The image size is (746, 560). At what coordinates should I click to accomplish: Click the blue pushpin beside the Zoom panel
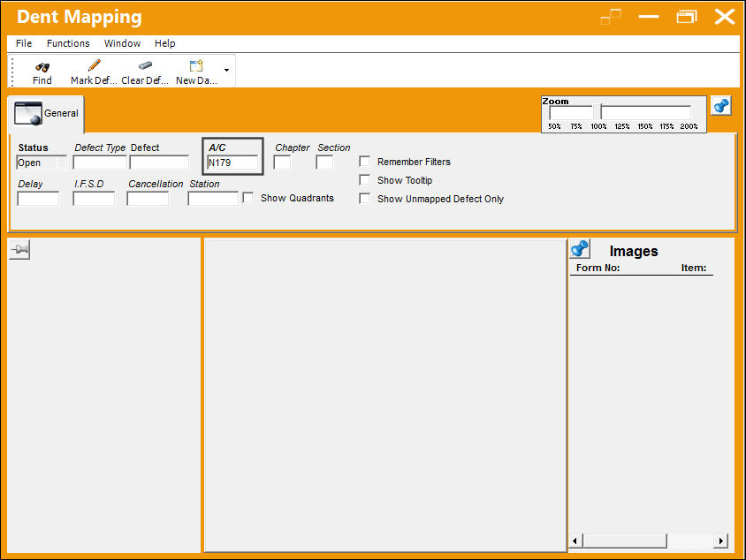point(721,105)
